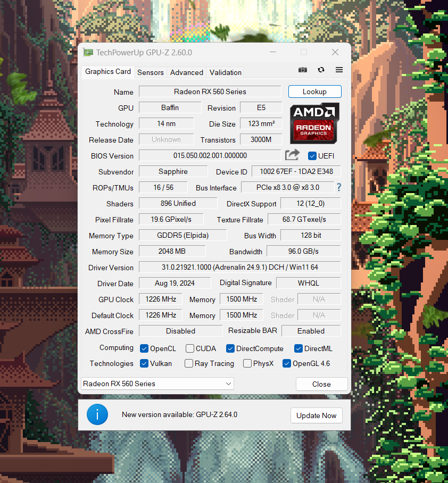Click the Pixel Fillrate 19.6 GPixel/s value
Viewport: 448px width, 483px height.
171,219
